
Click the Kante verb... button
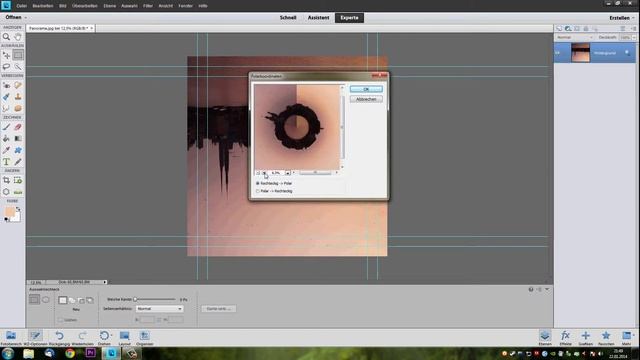(x=218, y=309)
